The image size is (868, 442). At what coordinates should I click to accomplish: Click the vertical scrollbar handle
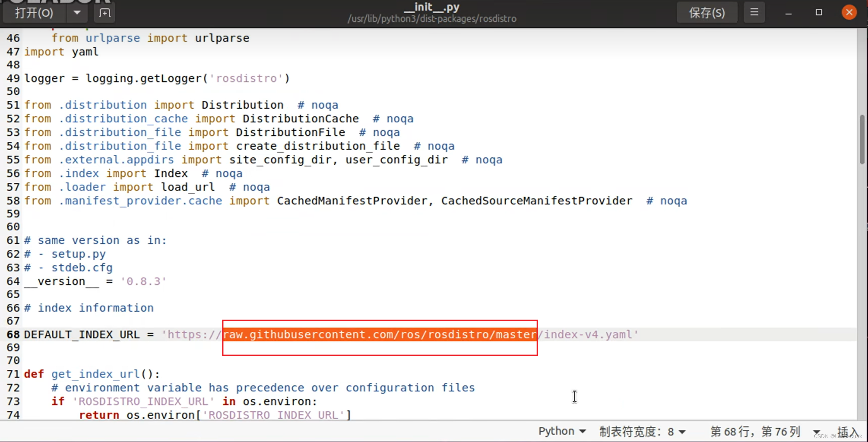[x=862, y=139]
